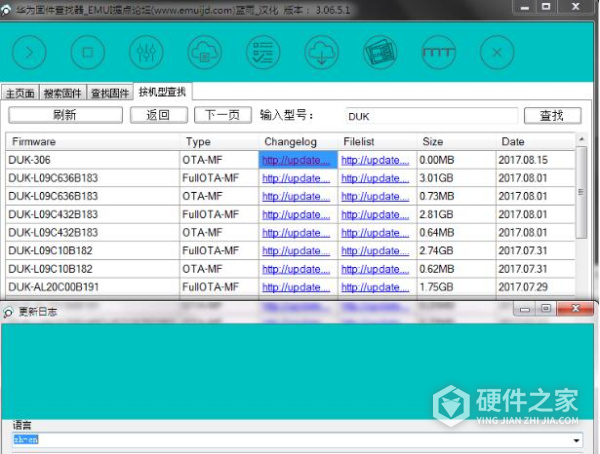Click the 1.75GB size cell

tap(457, 287)
